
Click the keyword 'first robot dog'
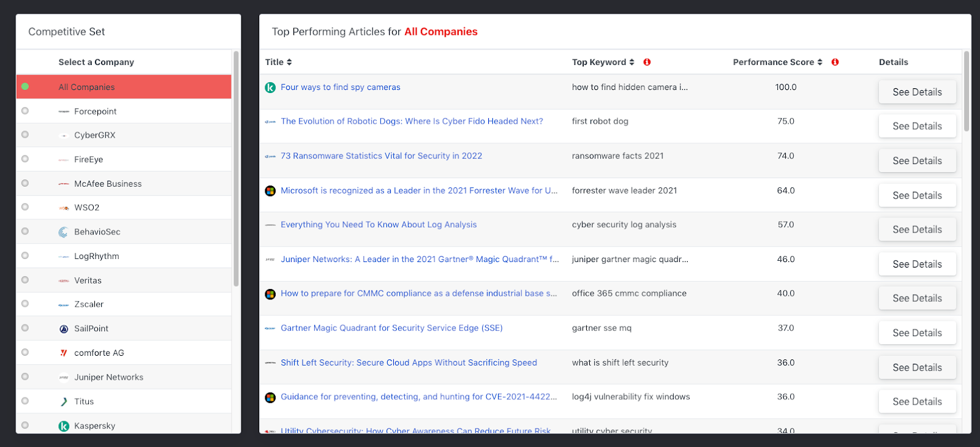[600, 121]
